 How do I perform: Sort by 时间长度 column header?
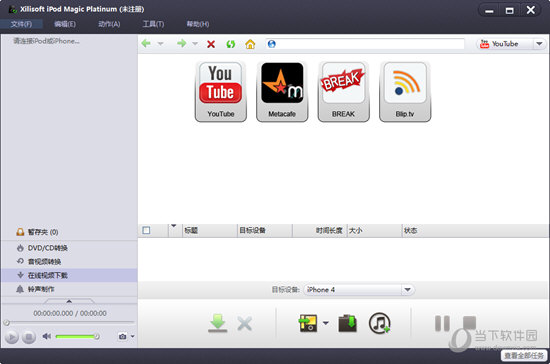tap(320, 230)
